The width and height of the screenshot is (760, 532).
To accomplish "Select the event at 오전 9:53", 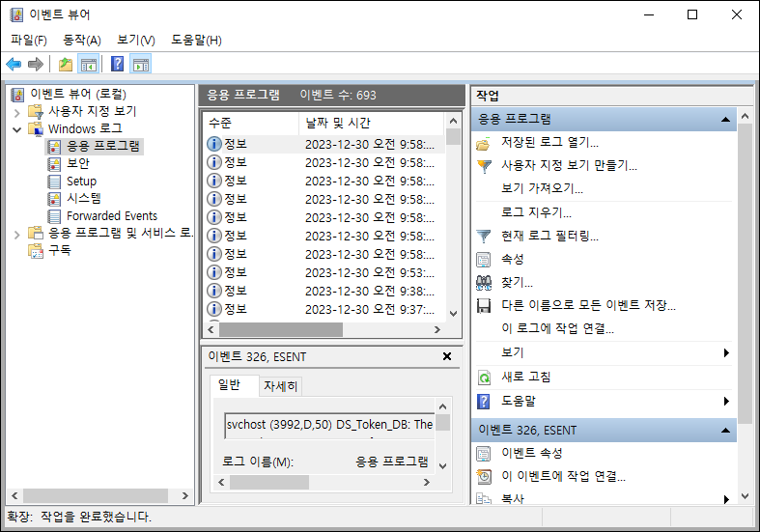I will pos(324,272).
